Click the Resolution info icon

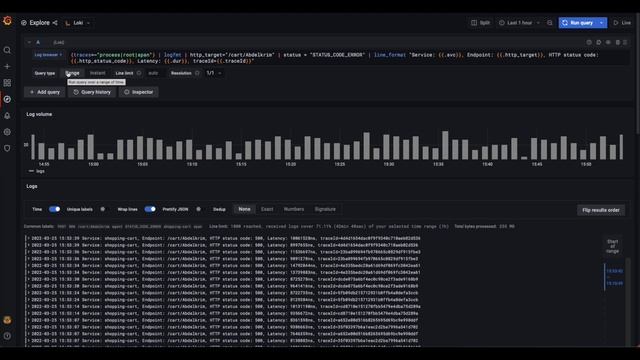click(198, 73)
